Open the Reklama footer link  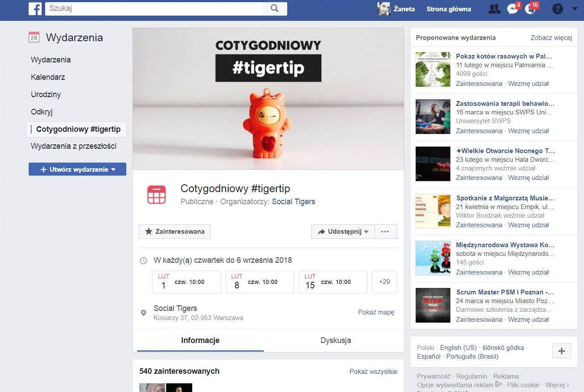506,376
